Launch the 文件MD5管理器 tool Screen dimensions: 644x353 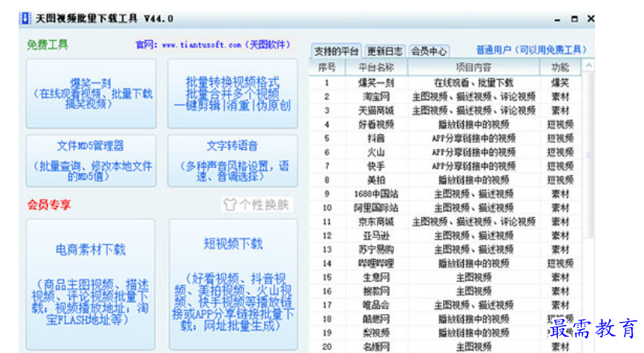pos(92,161)
